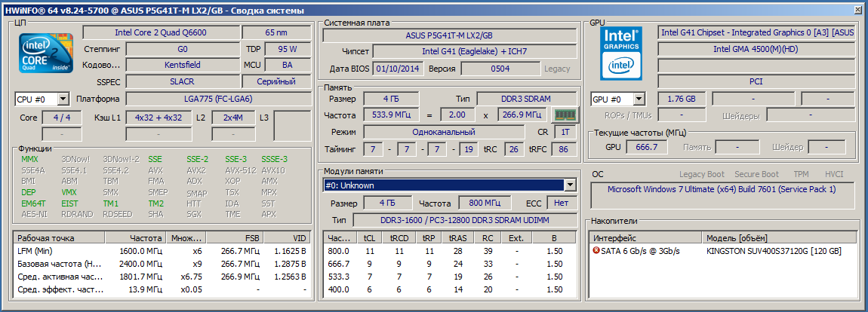This screenshot has width=868, height=312.
Task: Click the 'Интерфейс' column header in drives list
Action: (615, 237)
